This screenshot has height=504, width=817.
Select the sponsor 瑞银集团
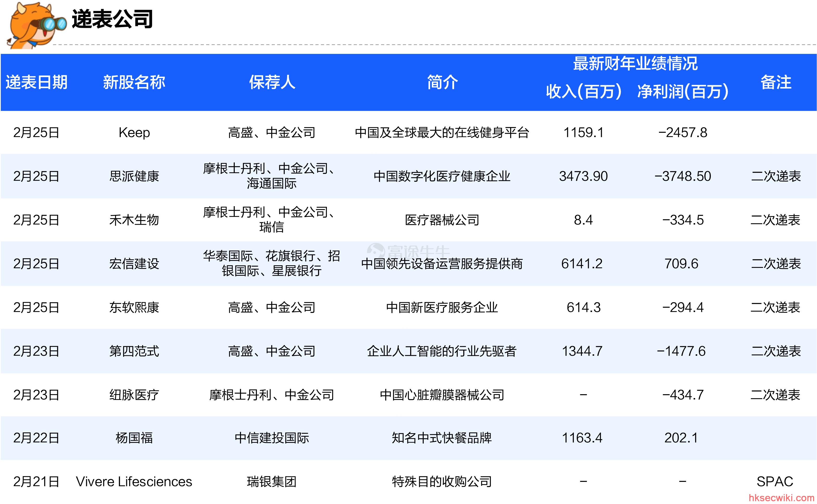point(272,482)
